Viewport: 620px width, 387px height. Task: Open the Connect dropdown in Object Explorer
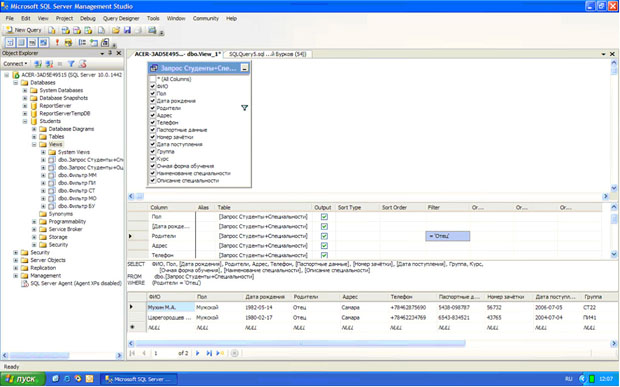coord(15,64)
